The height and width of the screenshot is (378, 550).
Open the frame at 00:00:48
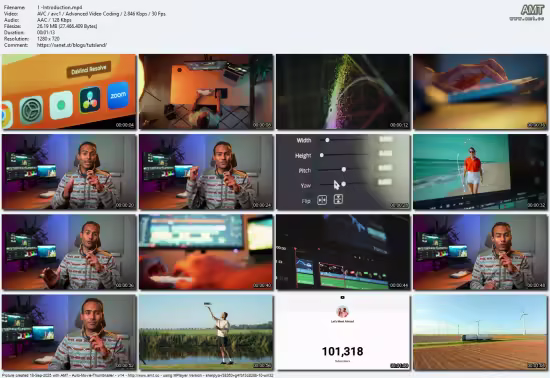pos(480,252)
